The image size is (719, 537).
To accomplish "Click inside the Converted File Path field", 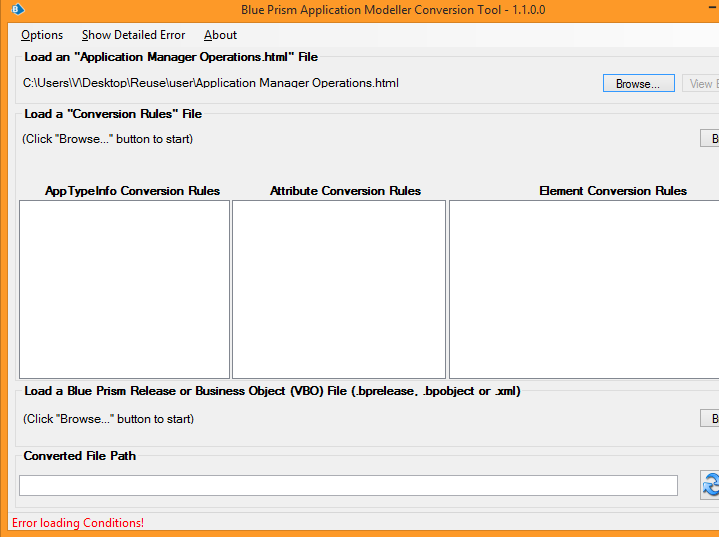I will [x=348, y=485].
